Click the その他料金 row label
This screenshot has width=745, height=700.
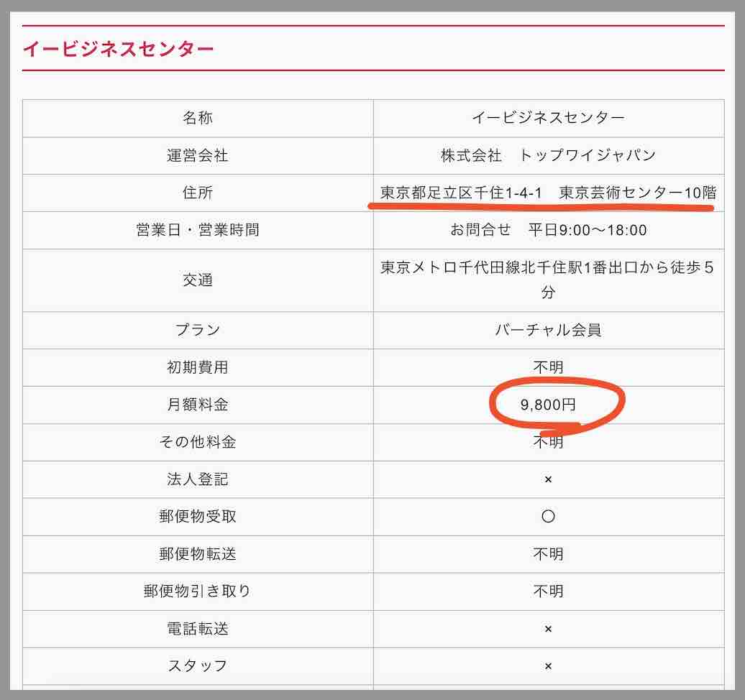coord(198,442)
